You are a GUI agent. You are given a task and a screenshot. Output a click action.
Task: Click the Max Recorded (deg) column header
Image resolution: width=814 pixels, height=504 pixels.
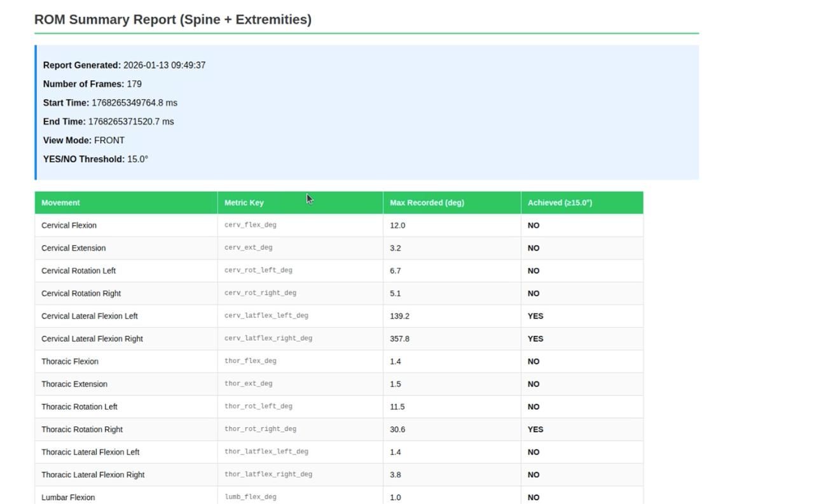click(426, 202)
